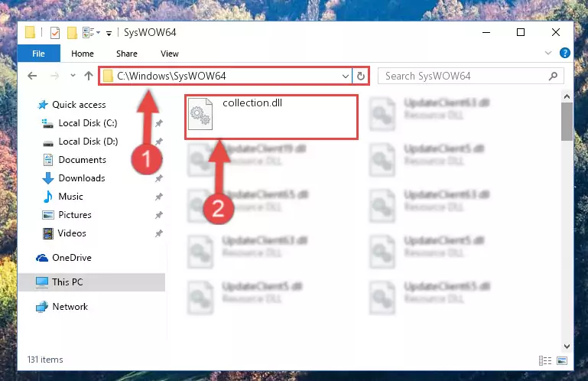Open recent locations dropdown arrow
The height and width of the screenshot is (381, 588).
[x=73, y=76]
